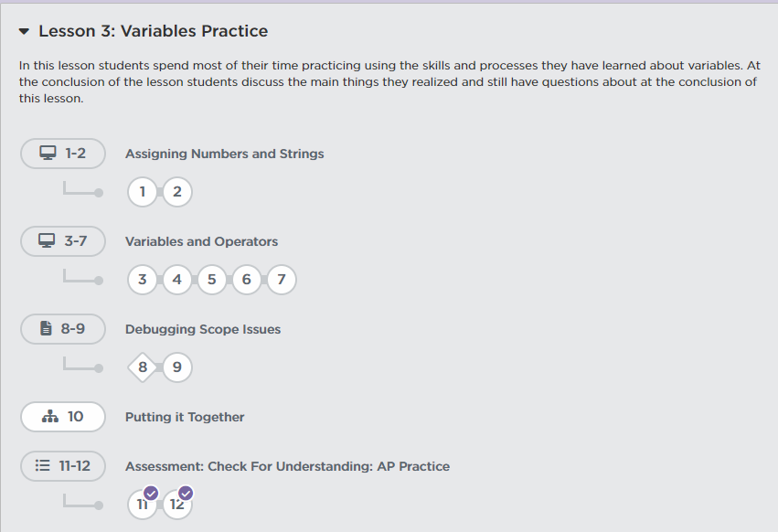This screenshot has height=532, width=778.
Task: Open the diamond-shaped level 8 bubble
Action: (x=143, y=367)
